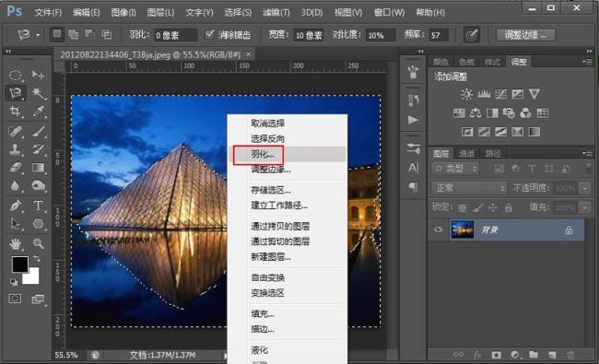Select the Eyedropper tool

point(38,112)
